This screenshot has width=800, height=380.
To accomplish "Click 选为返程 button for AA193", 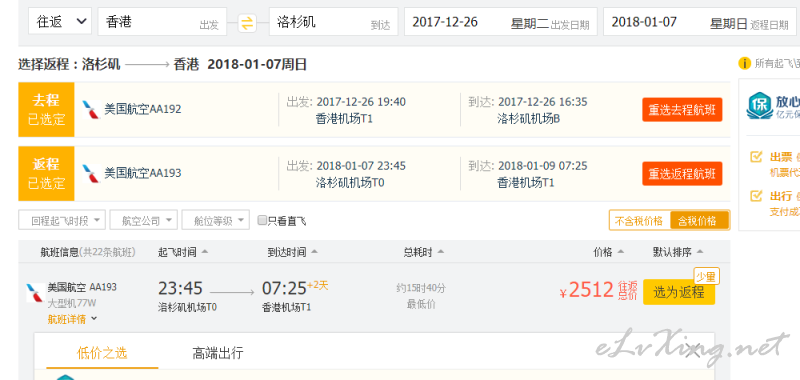I will [x=679, y=292].
